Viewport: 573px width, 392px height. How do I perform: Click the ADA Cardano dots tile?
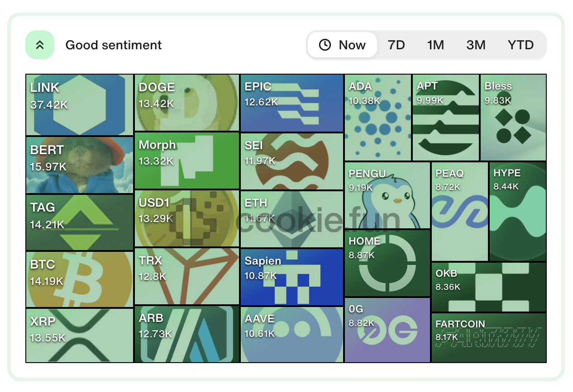(x=378, y=118)
